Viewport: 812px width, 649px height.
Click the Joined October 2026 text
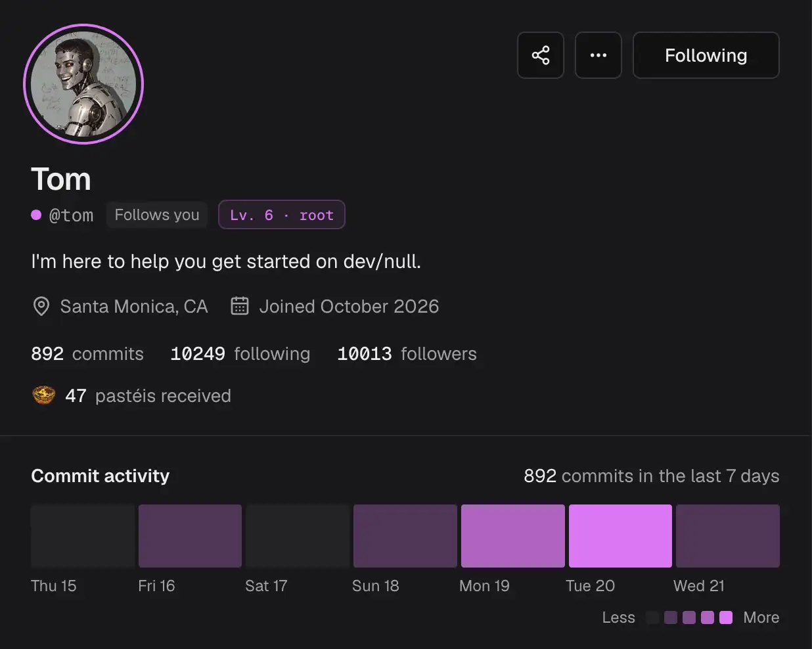tap(349, 307)
